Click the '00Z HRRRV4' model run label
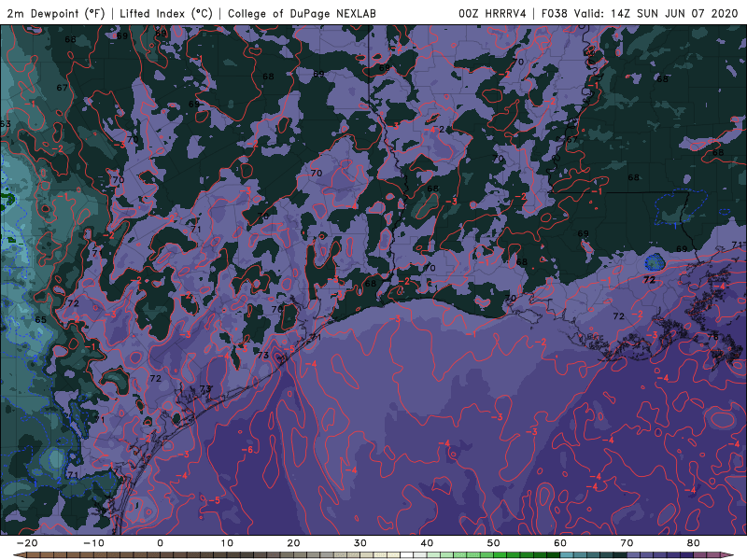747x560 pixels. (x=492, y=13)
